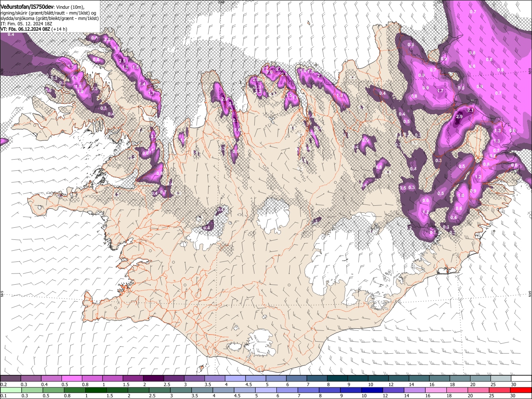532x399 pixels.
Task: Click the purple 2.5–3 snow legend swatch
Action: click(174, 378)
